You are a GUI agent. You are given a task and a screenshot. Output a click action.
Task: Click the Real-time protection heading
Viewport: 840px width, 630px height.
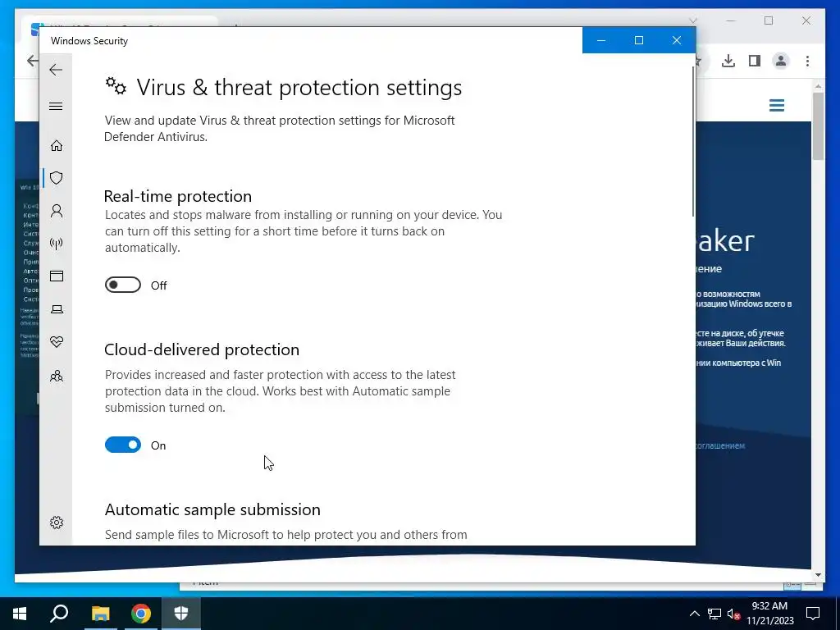pyautogui.click(x=177, y=196)
